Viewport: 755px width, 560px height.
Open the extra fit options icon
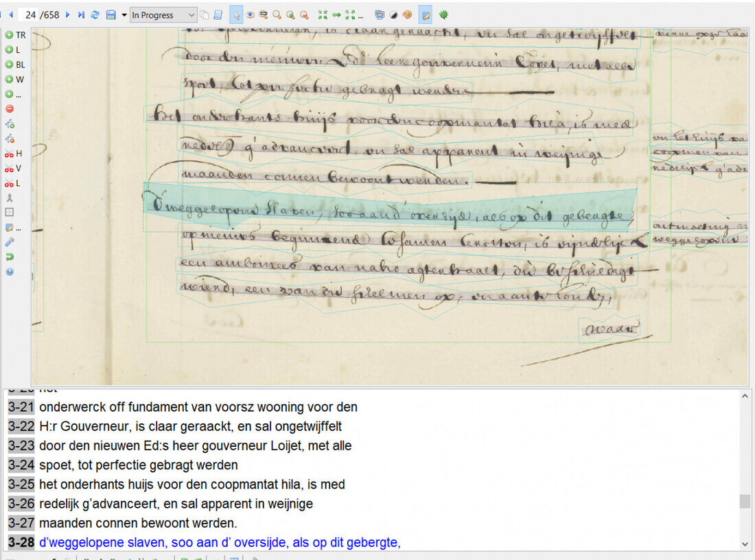[x=353, y=15]
